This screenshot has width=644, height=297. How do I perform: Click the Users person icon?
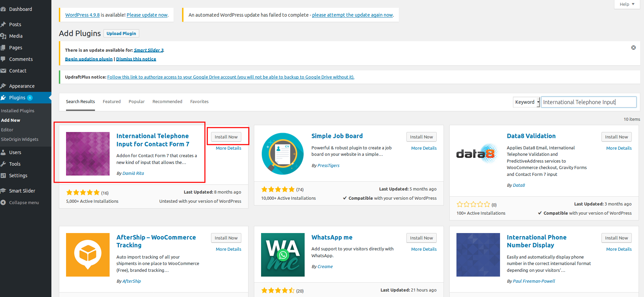point(3,152)
